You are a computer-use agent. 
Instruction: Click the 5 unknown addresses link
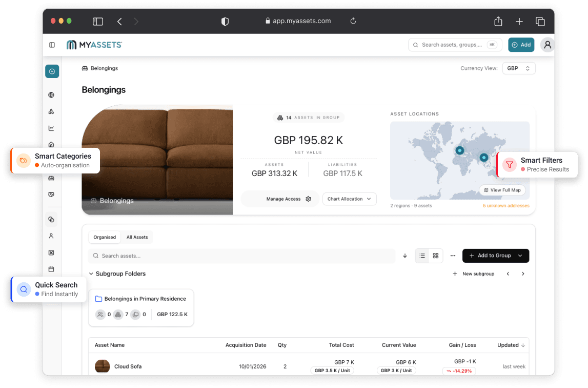(506, 206)
